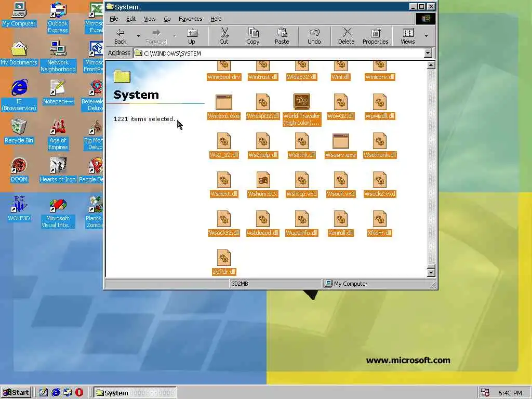Open the Go menu
The image size is (532, 399).
coord(167,19)
